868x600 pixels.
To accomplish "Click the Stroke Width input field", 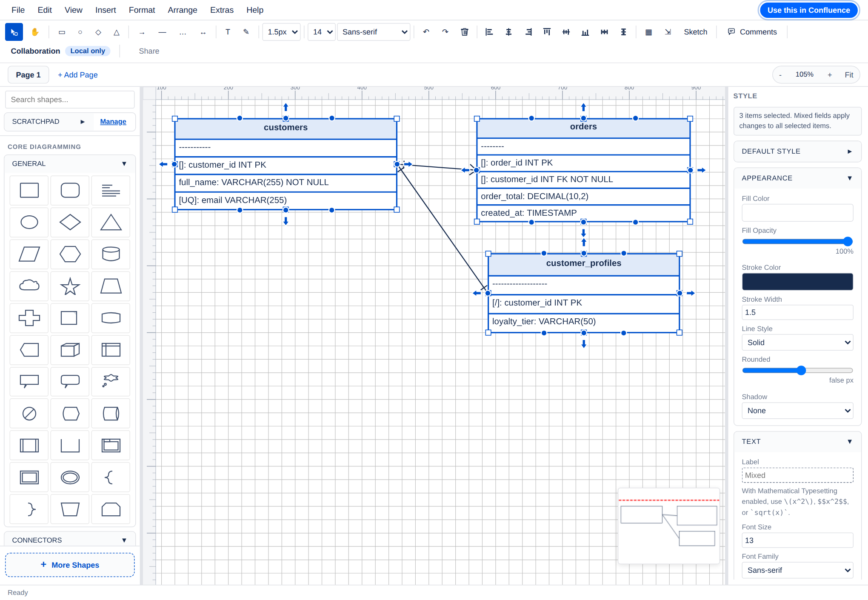I will coord(797,312).
